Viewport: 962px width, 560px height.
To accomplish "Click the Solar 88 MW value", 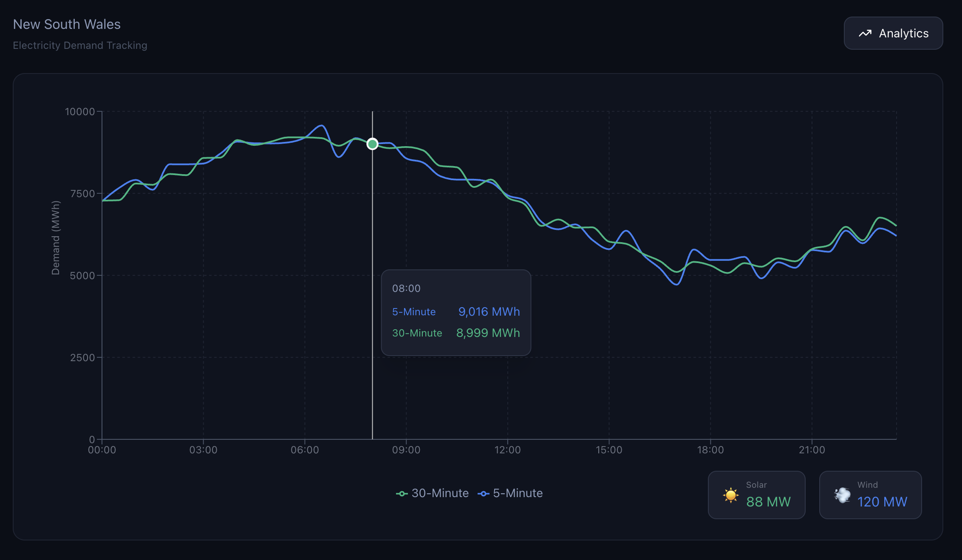I will (768, 502).
